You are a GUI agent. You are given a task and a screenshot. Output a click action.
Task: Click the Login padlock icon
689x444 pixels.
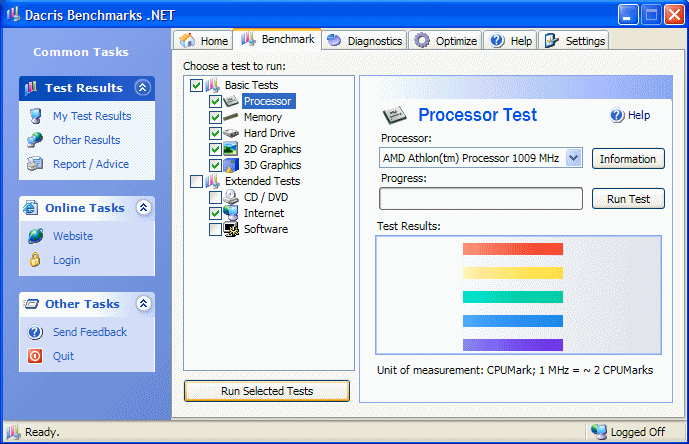click(x=35, y=260)
